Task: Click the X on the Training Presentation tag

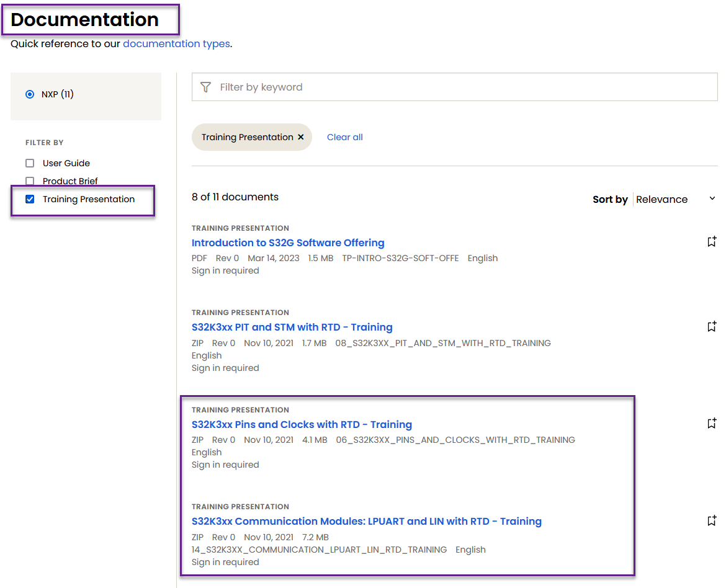Action: [301, 137]
